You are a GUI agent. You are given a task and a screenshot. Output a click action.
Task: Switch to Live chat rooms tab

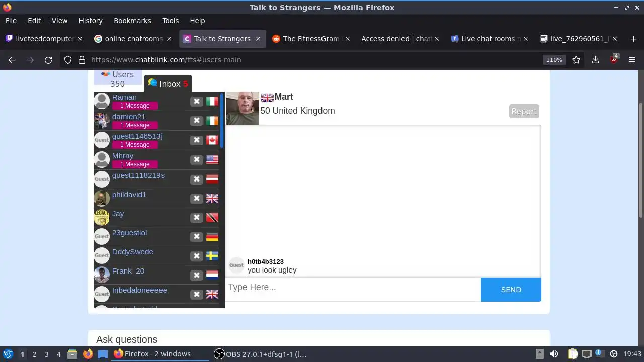point(490,39)
